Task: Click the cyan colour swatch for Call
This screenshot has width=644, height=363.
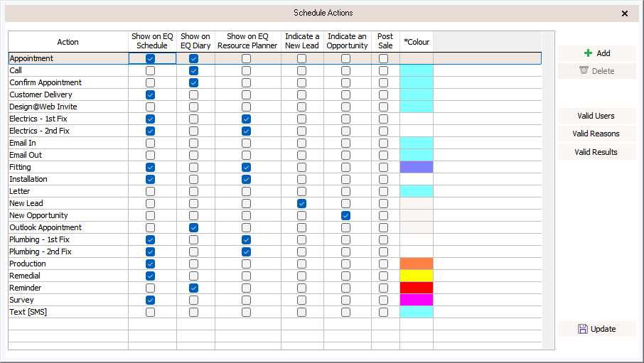Action: tap(417, 70)
